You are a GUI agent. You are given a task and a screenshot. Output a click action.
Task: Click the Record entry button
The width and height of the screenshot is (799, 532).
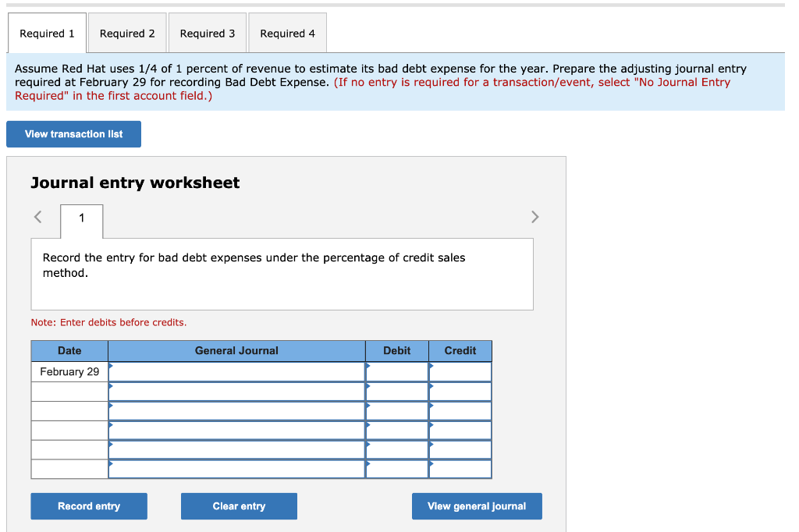coord(89,506)
